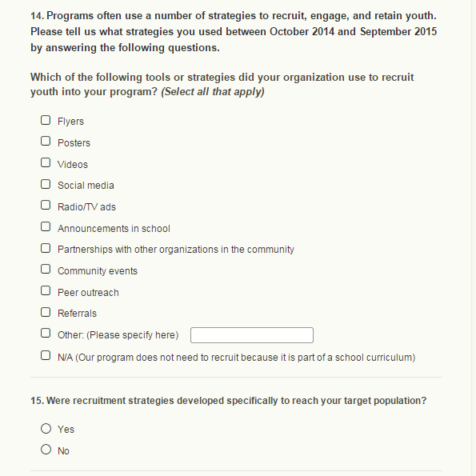Viewport: 476px width, 476px height.
Task: Check the N/A school curriculum checkbox
Action: (x=46, y=355)
